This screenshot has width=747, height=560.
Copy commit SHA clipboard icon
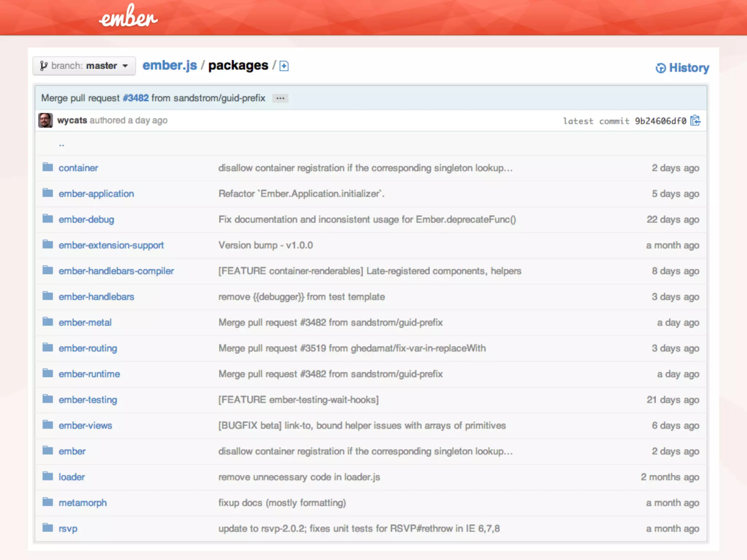[695, 121]
